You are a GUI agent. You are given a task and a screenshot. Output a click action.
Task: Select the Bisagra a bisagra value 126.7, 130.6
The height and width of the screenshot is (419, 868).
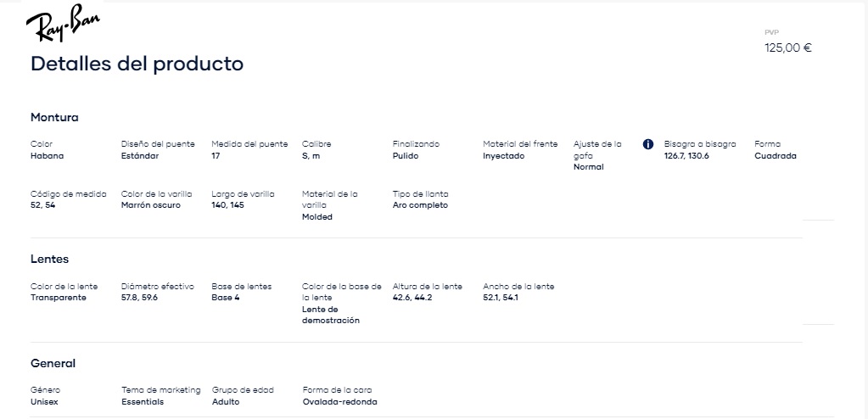(x=686, y=156)
